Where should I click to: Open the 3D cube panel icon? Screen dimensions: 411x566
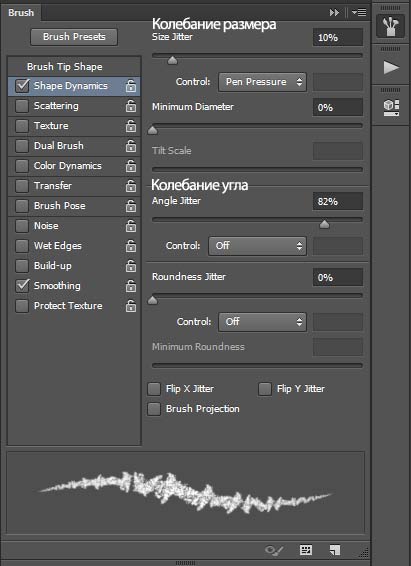coord(391,108)
